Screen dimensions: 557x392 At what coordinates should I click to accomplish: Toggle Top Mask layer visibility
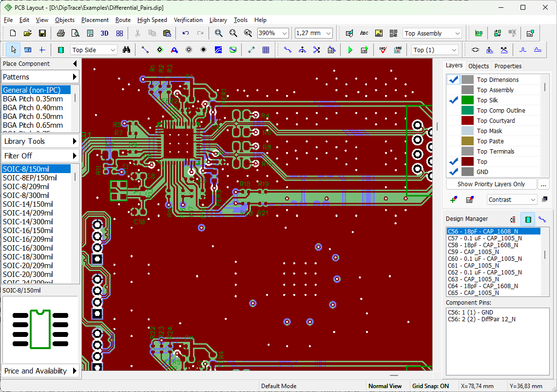coord(453,131)
